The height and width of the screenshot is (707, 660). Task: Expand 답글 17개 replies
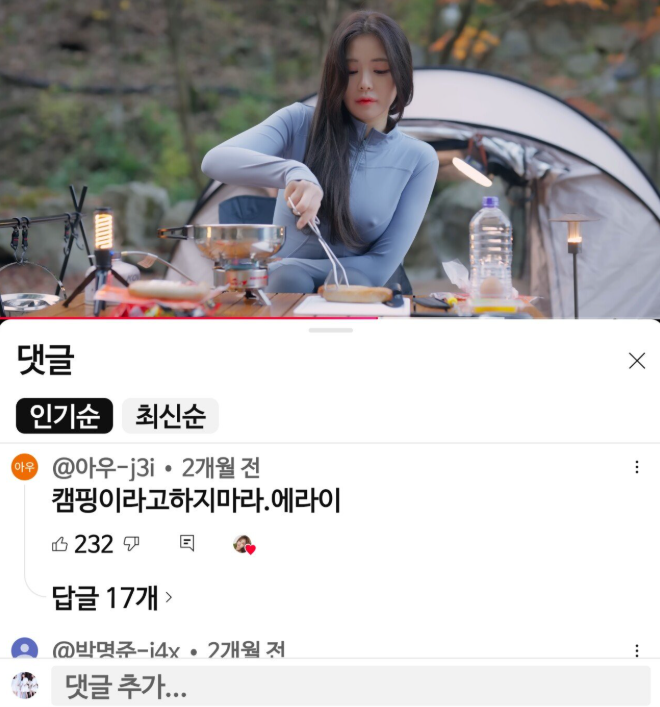pyautogui.click(x=112, y=597)
